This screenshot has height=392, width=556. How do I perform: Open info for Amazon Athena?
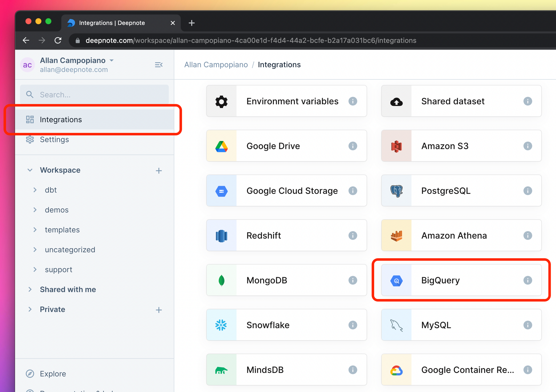pos(527,235)
